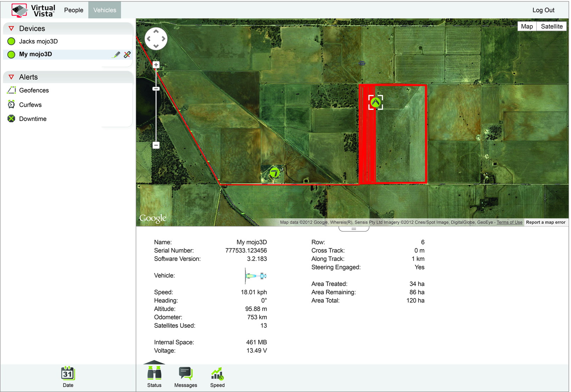Click the voltage value 13.49 V
The width and height of the screenshot is (571, 392).
[257, 350]
